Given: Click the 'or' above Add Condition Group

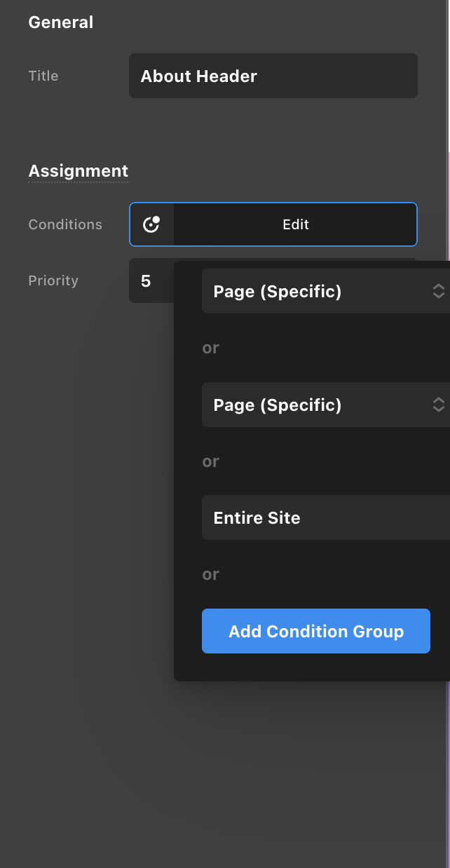Looking at the screenshot, I should point(211,574).
